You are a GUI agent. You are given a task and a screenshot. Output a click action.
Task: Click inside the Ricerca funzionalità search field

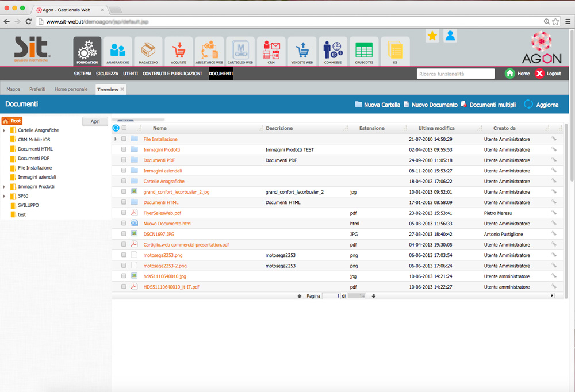[x=456, y=74]
